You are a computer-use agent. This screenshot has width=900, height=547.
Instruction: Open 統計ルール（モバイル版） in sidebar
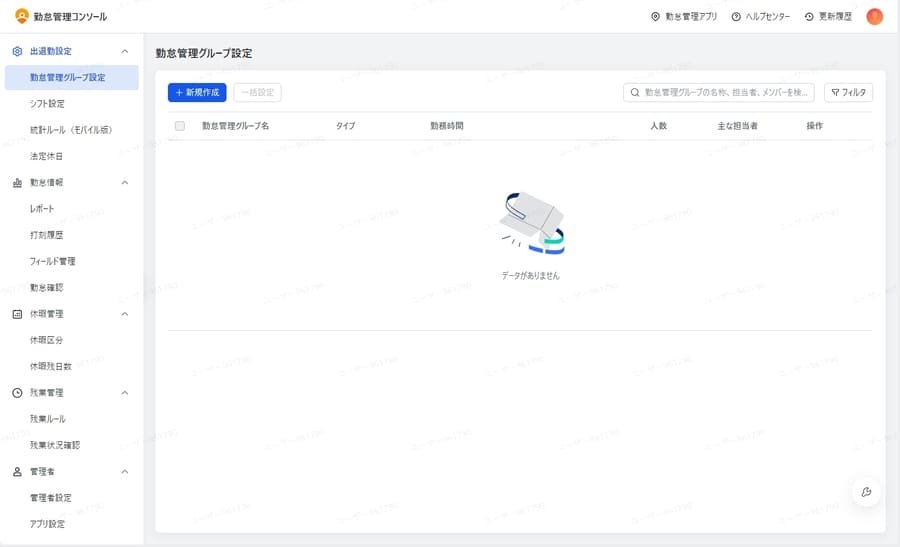(72, 130)
